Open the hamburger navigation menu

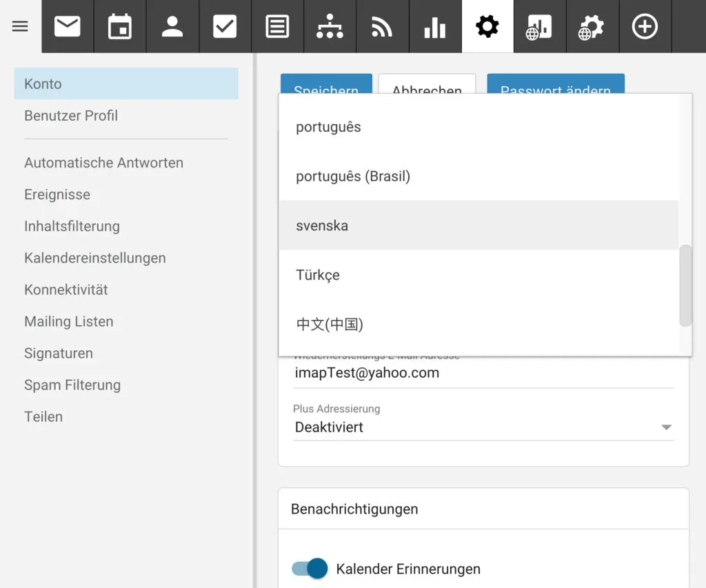pos(20,27)
